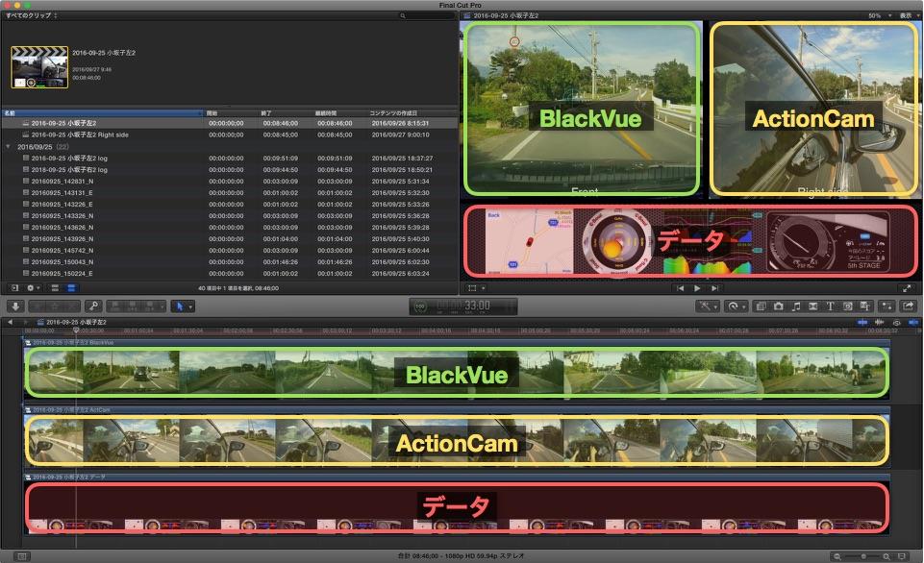Collapse the 2016/09/25 event group
This screenshot has height=563, width=924.
[8, 147]
